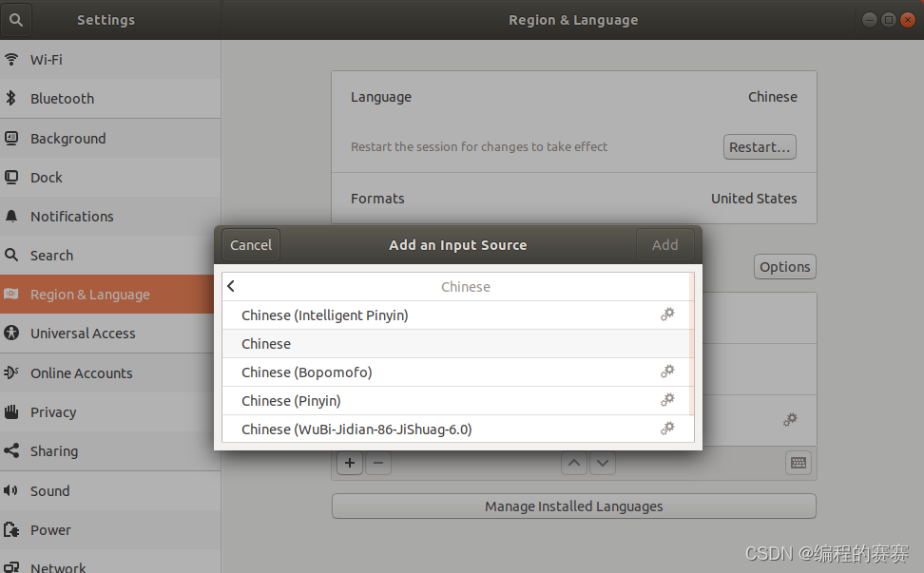Open Manage Installed Languages
Viewport: 924px width, 573px height.
(573, 506)
